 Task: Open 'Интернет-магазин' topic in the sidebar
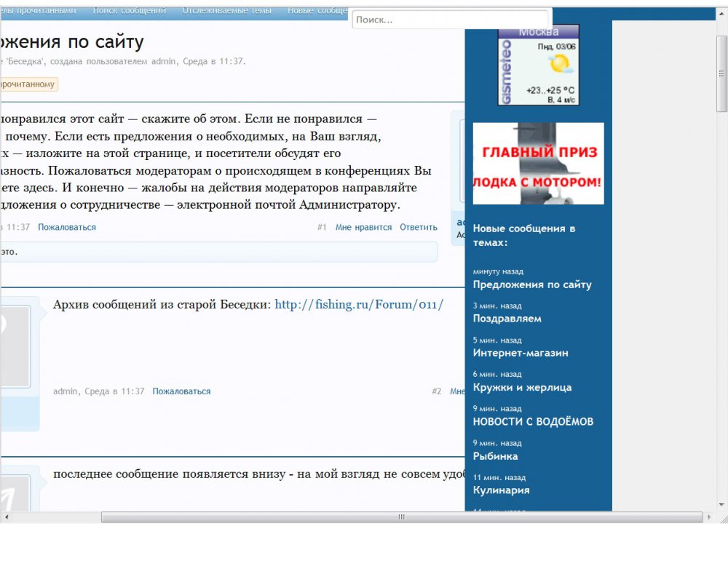521,353
